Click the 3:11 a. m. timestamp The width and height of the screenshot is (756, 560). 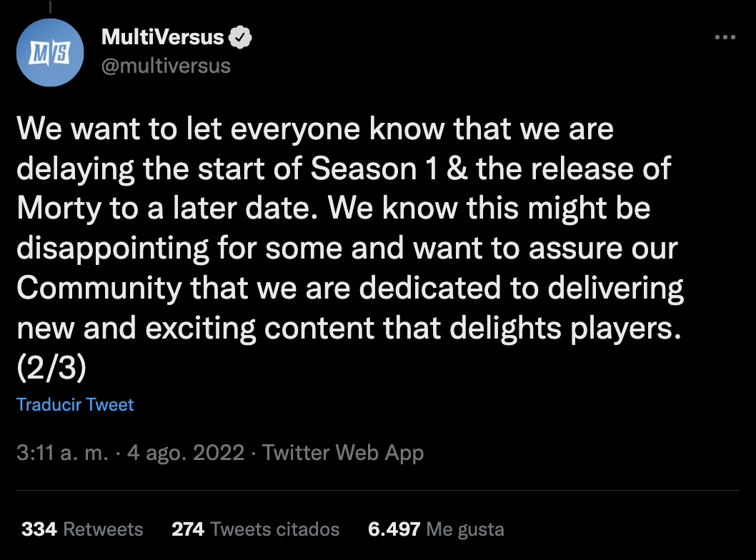62,453
